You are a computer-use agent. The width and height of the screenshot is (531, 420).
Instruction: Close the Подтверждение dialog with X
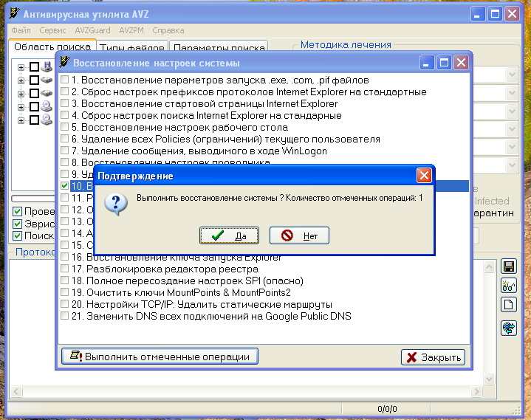point(424,176)
